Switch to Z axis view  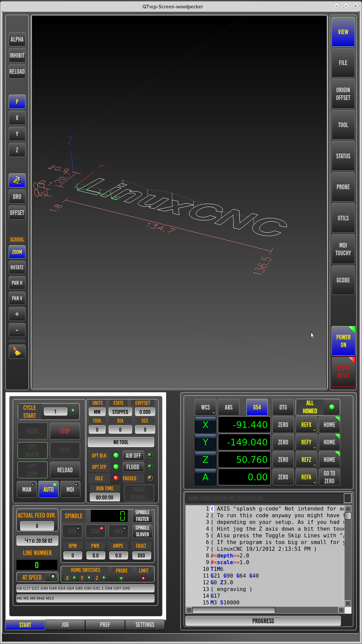[x=17, y=150]
